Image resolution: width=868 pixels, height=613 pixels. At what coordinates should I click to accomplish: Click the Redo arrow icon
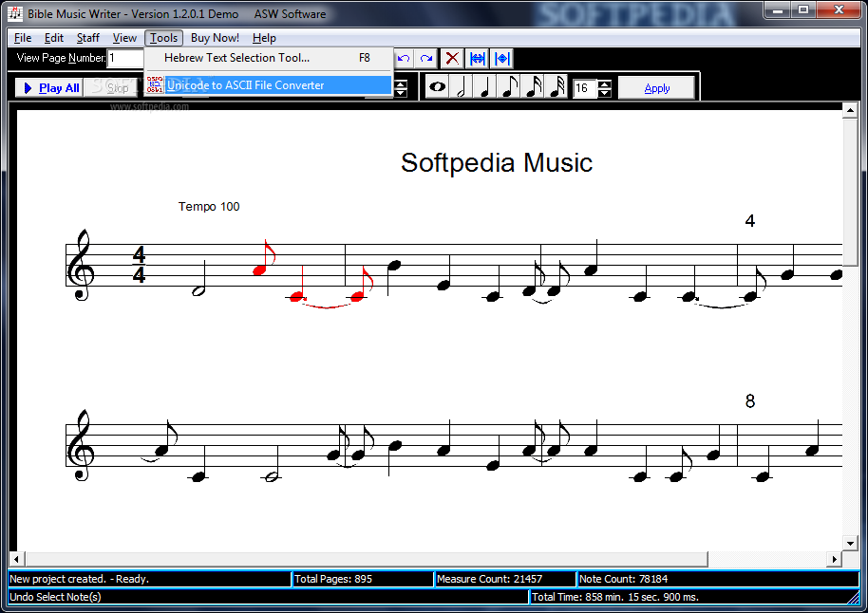click(x=426, y=58)
